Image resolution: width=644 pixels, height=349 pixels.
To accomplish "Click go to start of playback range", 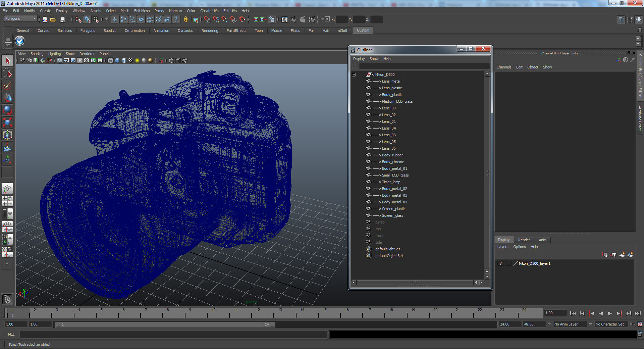I will coord(573,313).
